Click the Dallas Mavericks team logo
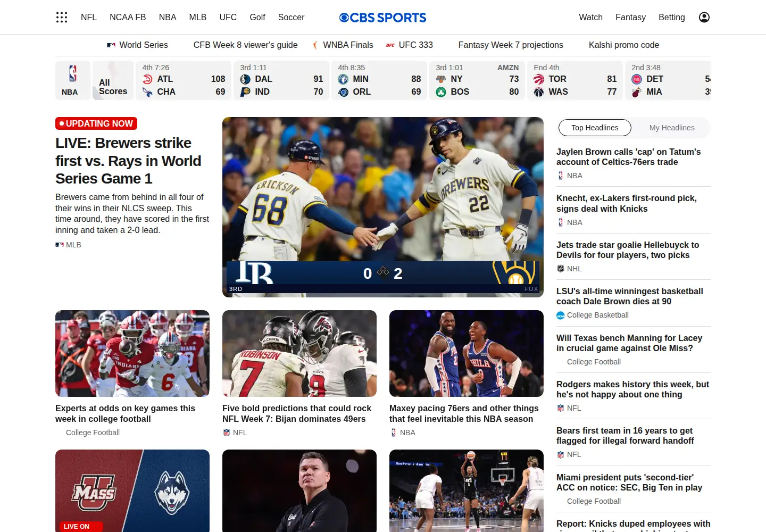The width and height of the screenshot is (766, 532). [x=245, y=79]
